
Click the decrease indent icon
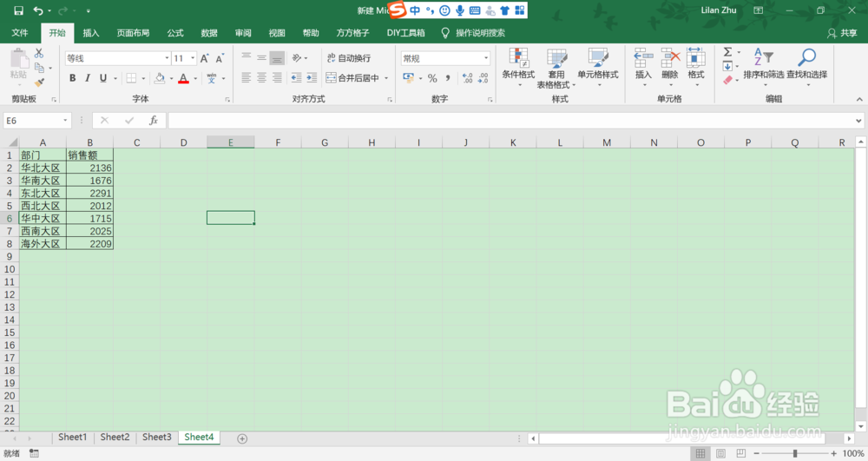297,78
